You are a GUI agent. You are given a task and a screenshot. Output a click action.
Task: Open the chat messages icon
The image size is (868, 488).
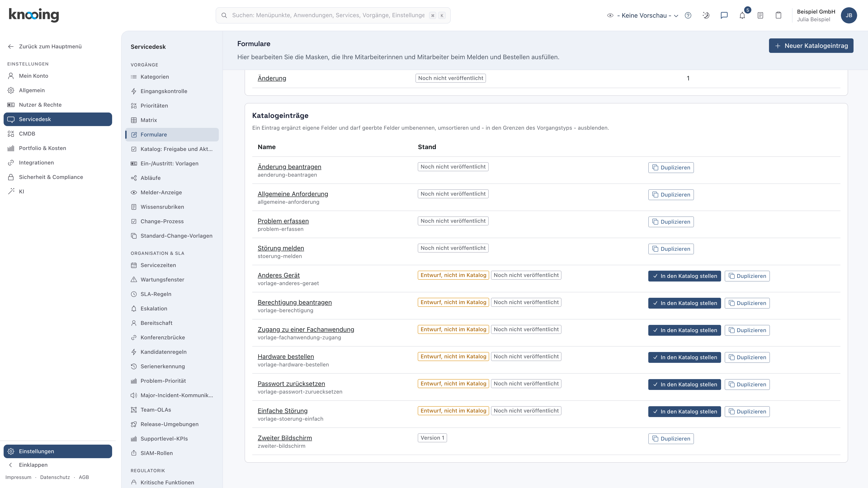[x=724, y=16]
